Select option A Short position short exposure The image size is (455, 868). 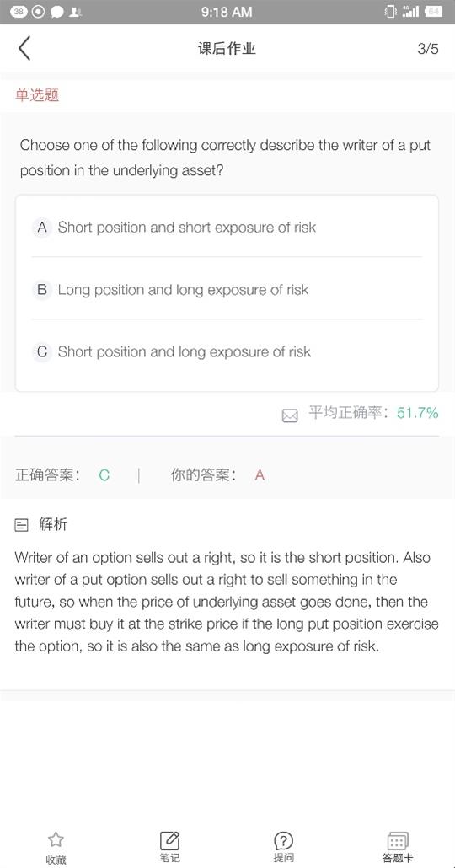(x=227, y=227)
